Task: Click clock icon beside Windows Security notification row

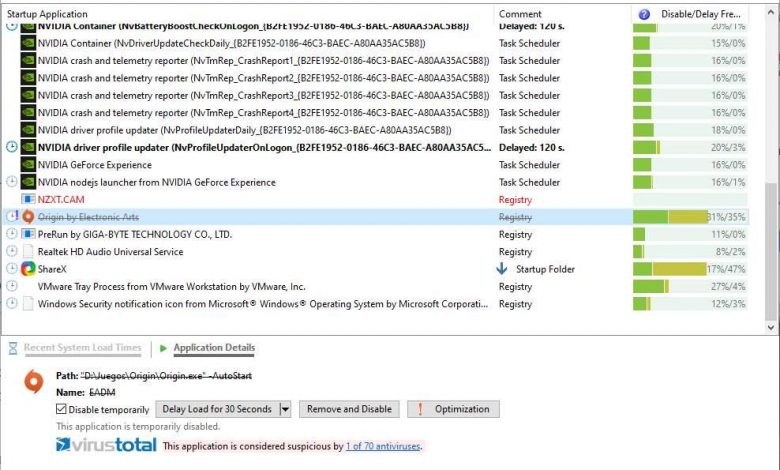Action: pos(12,303)
